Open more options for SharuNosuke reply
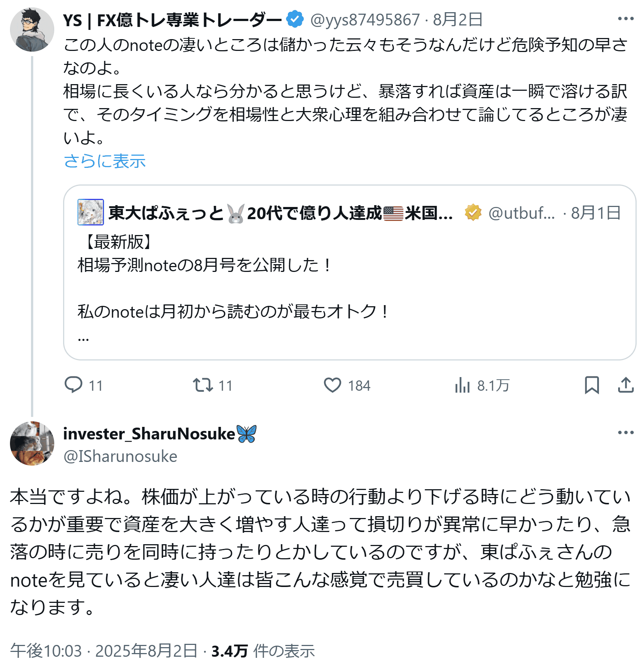This screenshot has height=663, width=644. click(x=626, y=432)
